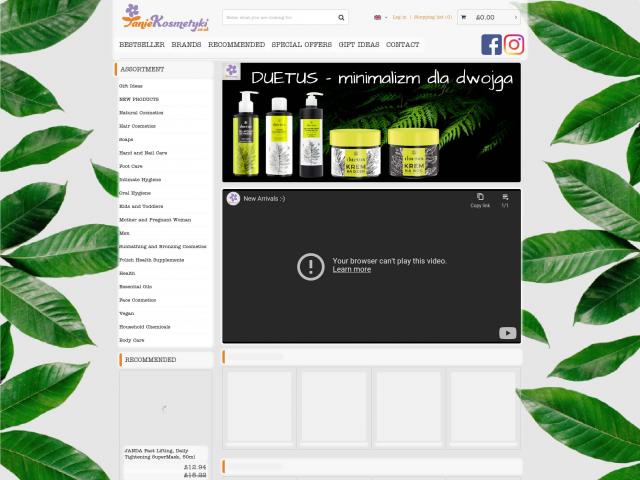Open the SPECIAL OFFERS menu
The width and height of the screenshot is (640, 480).
coord(302,44)
